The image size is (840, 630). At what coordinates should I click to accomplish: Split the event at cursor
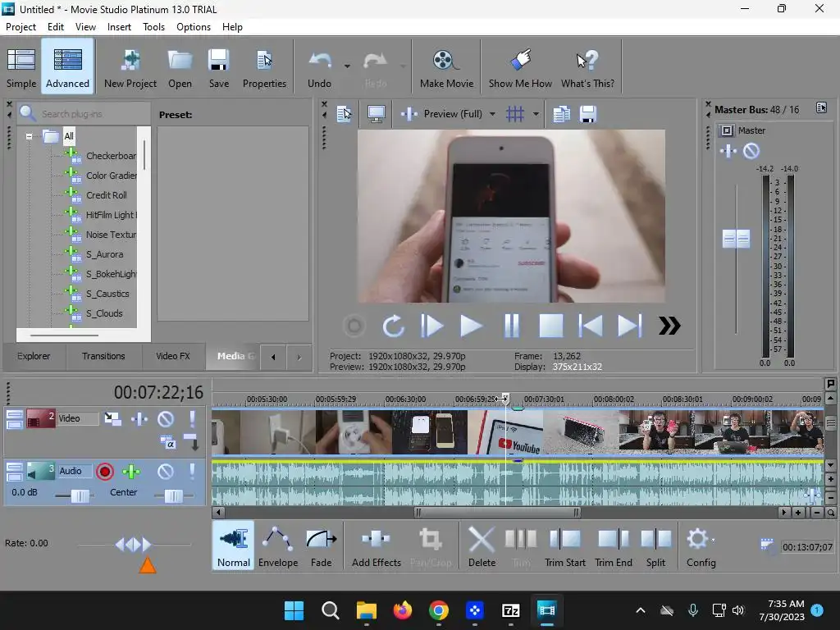pos(655,546)
